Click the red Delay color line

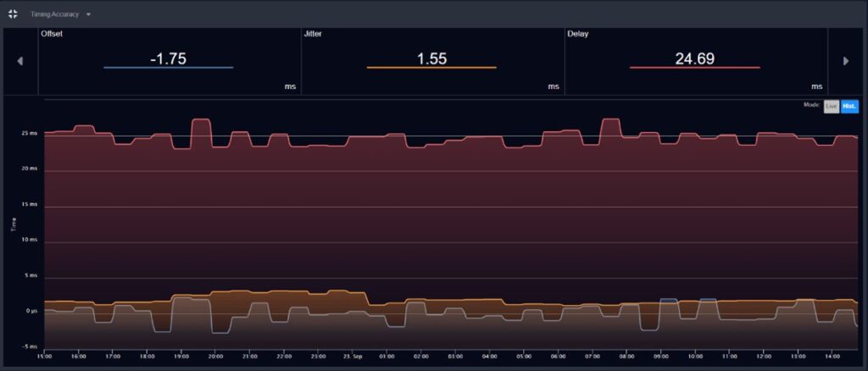695,68
